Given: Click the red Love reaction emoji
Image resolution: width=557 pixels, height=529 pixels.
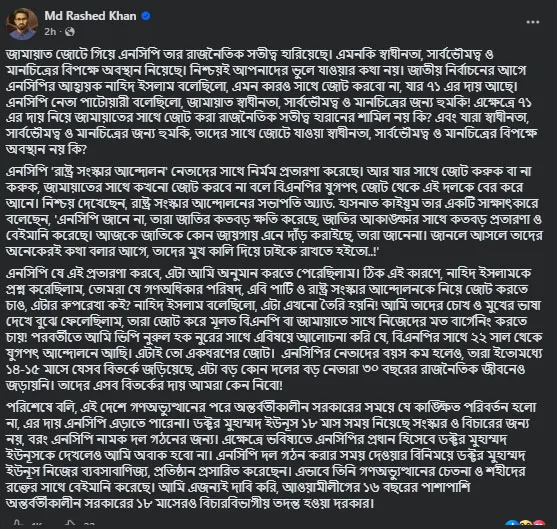Looking at the screenshot, I should click(x=539, y=525).
